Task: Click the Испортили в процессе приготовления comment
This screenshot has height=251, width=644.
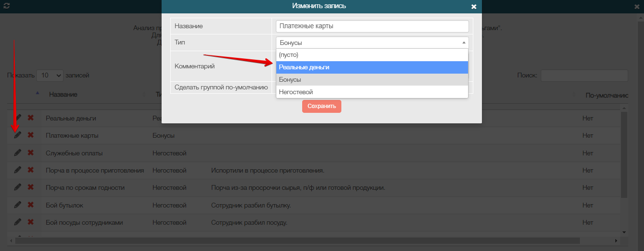Action: [268, 170]
